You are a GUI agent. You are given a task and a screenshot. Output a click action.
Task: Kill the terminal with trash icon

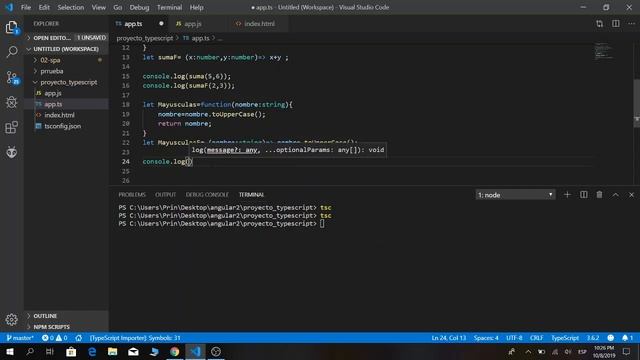[x=599, y=195]
